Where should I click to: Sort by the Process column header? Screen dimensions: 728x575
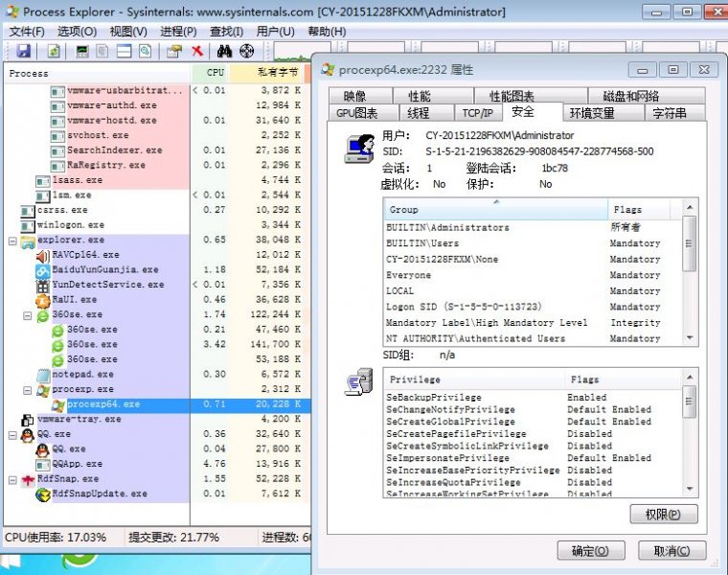pos(98,73)
